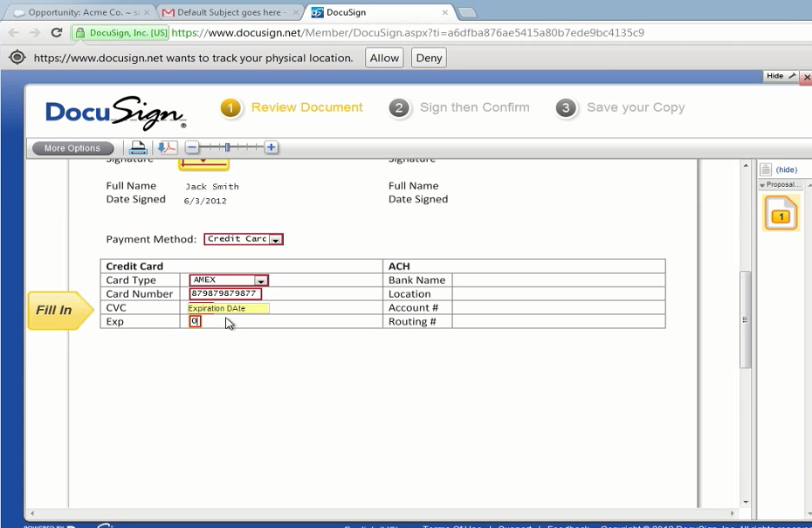This screenshot has height=528, width=812.
Task: Click the Credit Card table header
Action: tap(134, 266)
